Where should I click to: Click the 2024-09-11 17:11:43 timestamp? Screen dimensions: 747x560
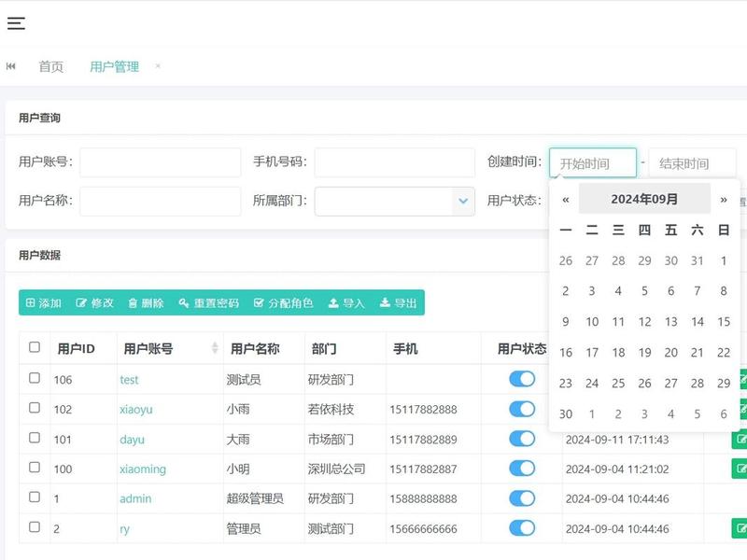(x=617, y=440)
